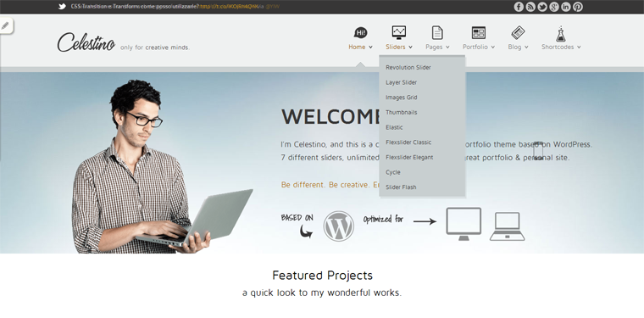Expand the Pages dropdown arrow

447,47
